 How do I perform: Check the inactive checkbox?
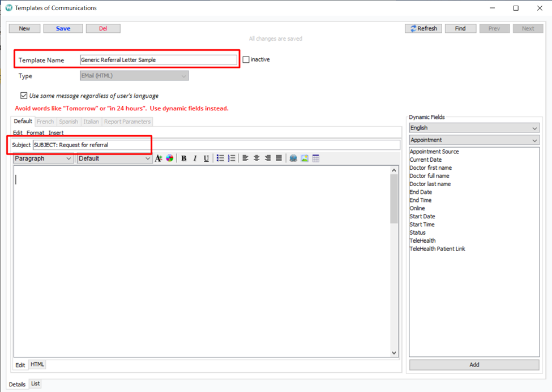pos(246,59)
